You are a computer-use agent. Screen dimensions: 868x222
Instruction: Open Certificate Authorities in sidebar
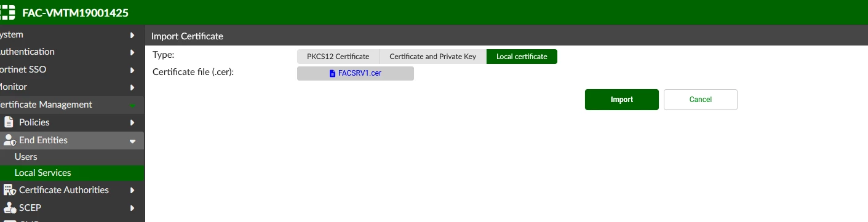pyautogui.click(x=72, y=190)
